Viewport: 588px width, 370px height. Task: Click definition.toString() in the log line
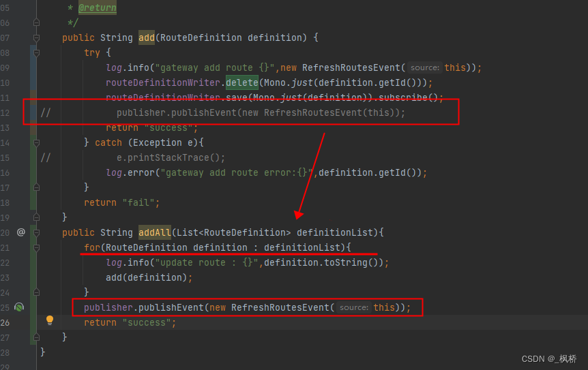pos(321,262)
